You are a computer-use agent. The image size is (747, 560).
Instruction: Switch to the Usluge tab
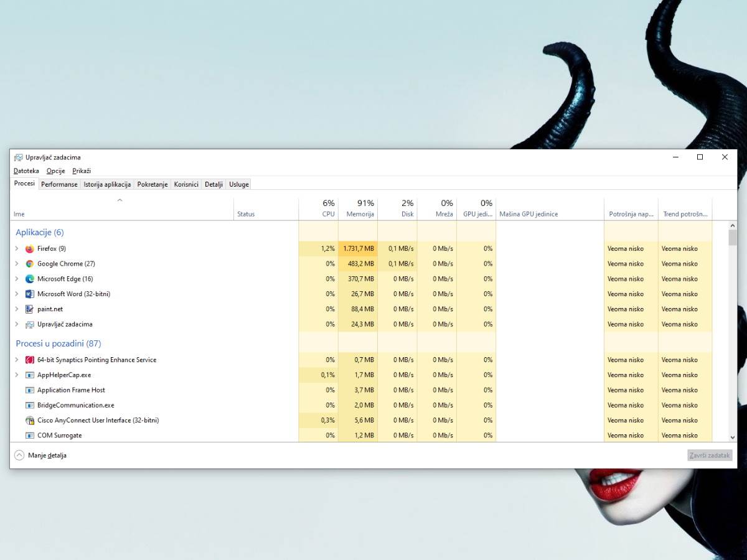click(238, 184)
